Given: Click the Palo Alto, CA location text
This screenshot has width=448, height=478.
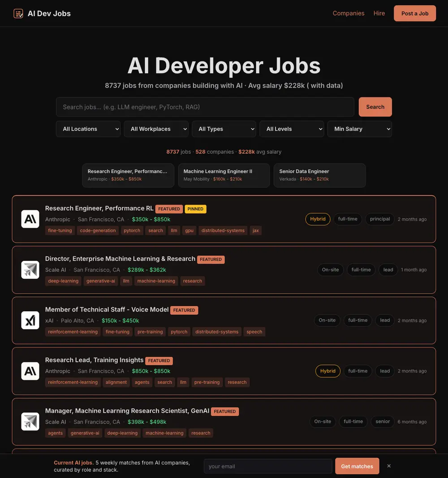Looking at the screenshot, I should (x=78, y=321).
